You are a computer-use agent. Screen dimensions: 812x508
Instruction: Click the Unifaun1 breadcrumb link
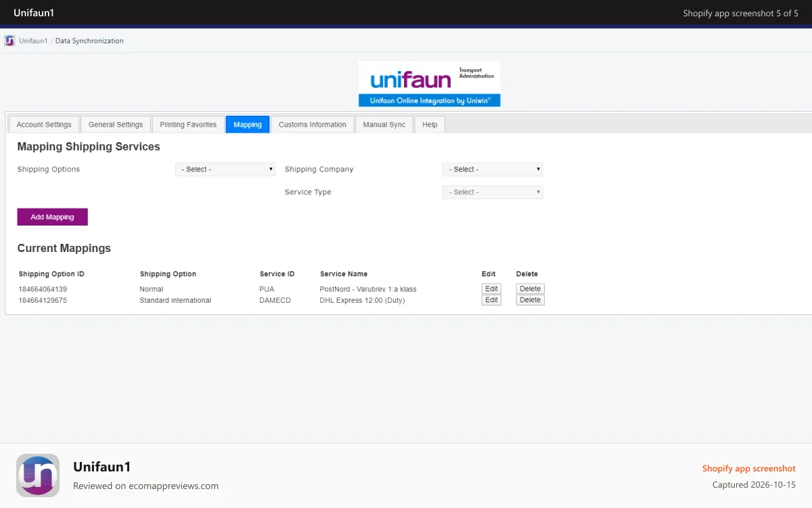(x=33, y=41)
